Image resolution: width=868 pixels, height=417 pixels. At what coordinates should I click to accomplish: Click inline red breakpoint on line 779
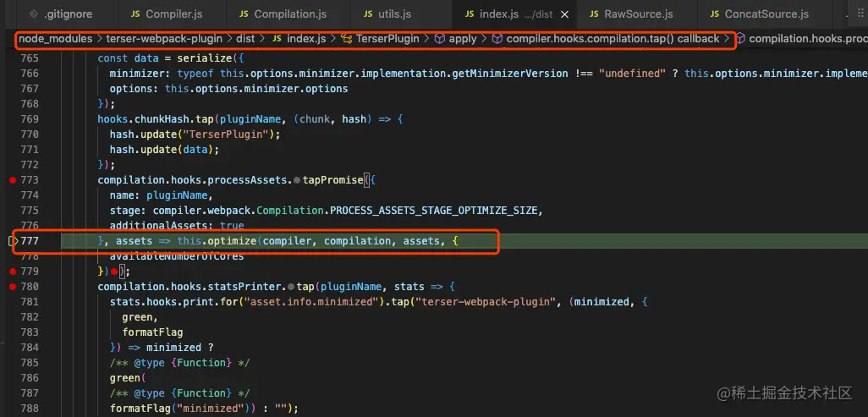(113, 272)
